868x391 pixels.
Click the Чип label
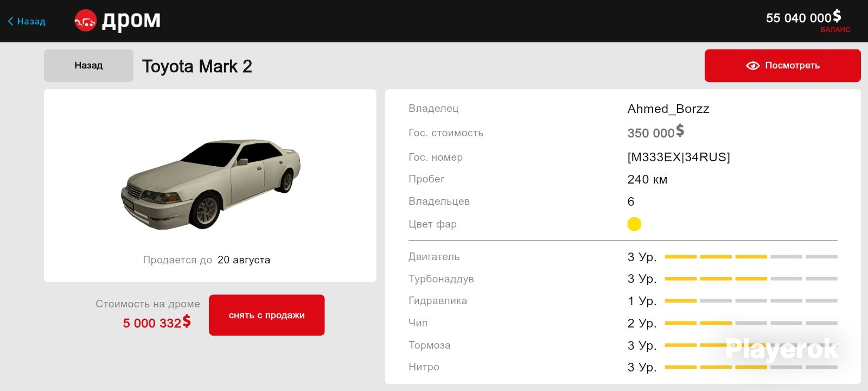(x=418, y=323)
